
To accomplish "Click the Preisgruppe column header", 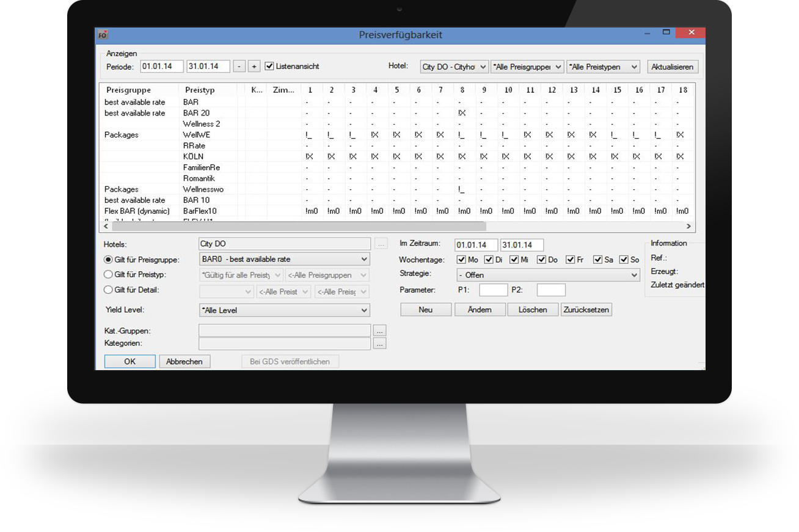I will (x=128, y=90).
